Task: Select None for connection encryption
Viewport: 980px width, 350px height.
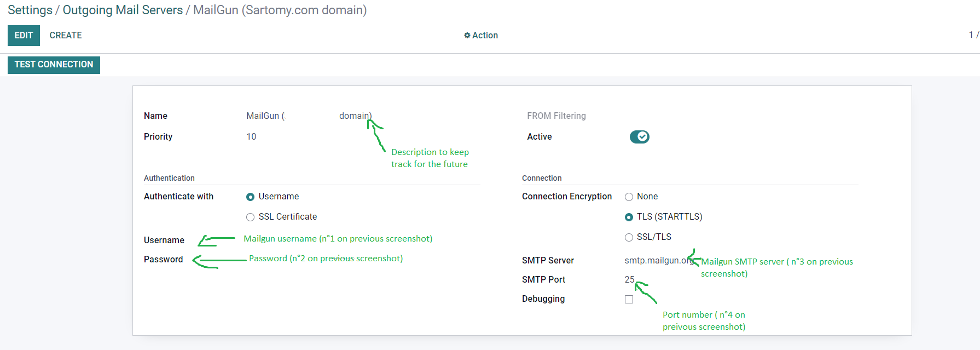Action: (x=629, y=197)
